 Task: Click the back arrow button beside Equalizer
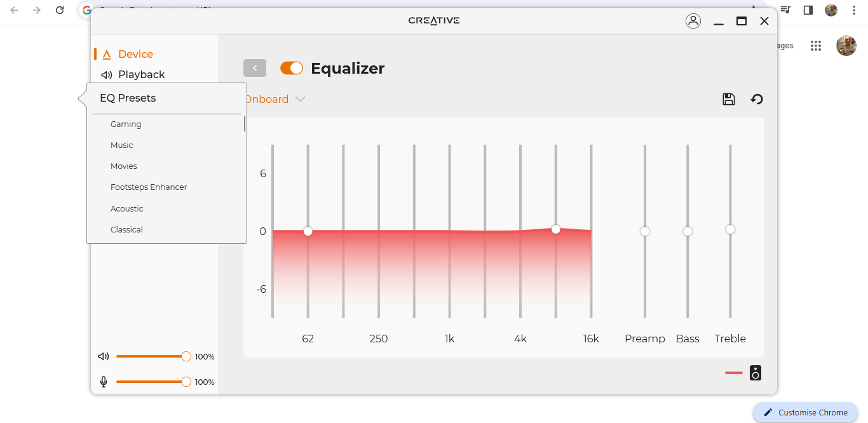pos(255,68)
